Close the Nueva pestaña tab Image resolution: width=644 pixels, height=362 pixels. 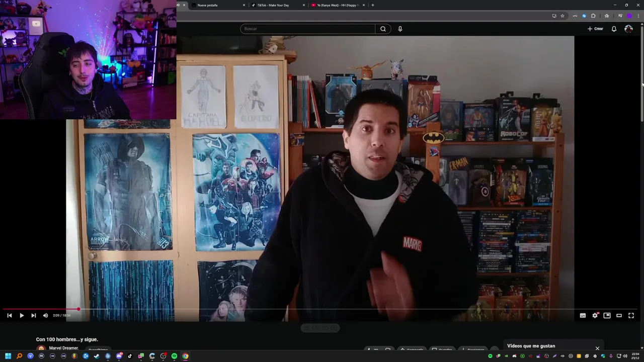pos(244,5)
